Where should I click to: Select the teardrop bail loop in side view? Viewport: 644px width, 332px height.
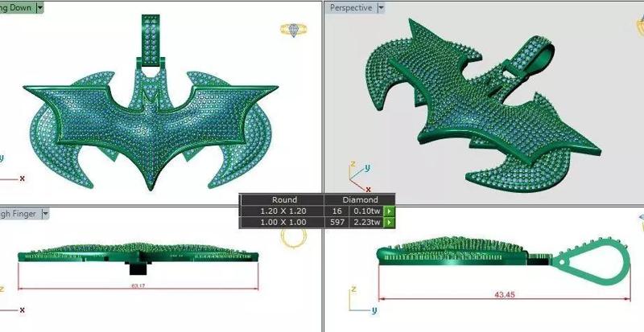pos(591,261)
